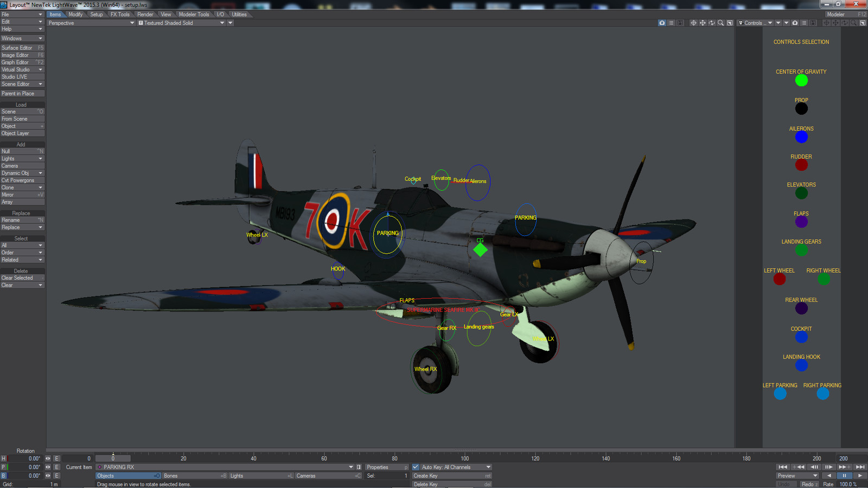868x488 pixels.
Task: Click the maximize viewport icon left of Controls
Action: (730, 23)
